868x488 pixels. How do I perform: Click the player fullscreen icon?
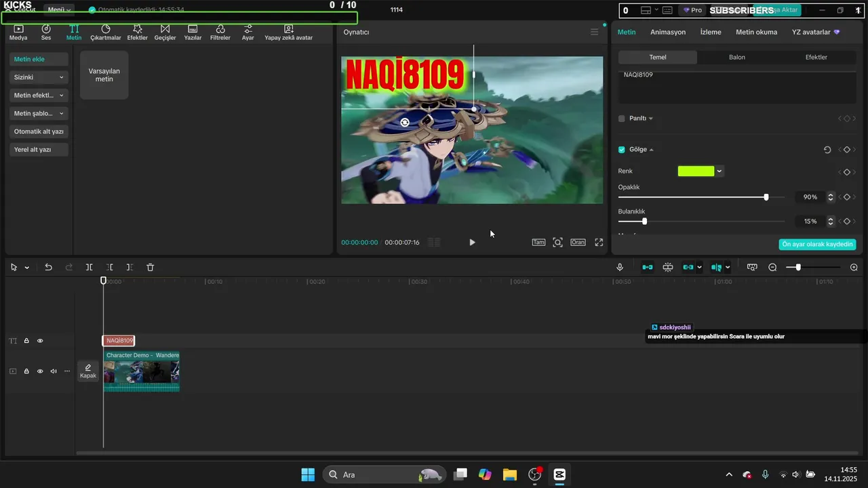tap(599, 242)
